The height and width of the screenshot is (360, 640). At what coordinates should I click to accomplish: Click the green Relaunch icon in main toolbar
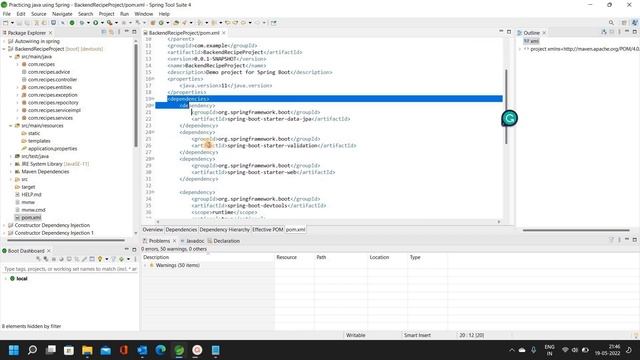72,23
